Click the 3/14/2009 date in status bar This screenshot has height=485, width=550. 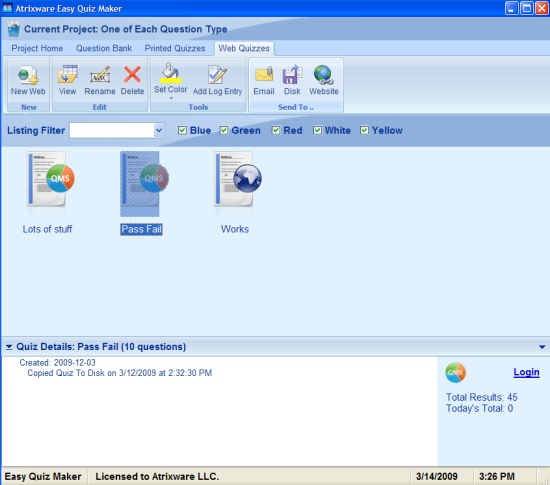tap(437, 477)
